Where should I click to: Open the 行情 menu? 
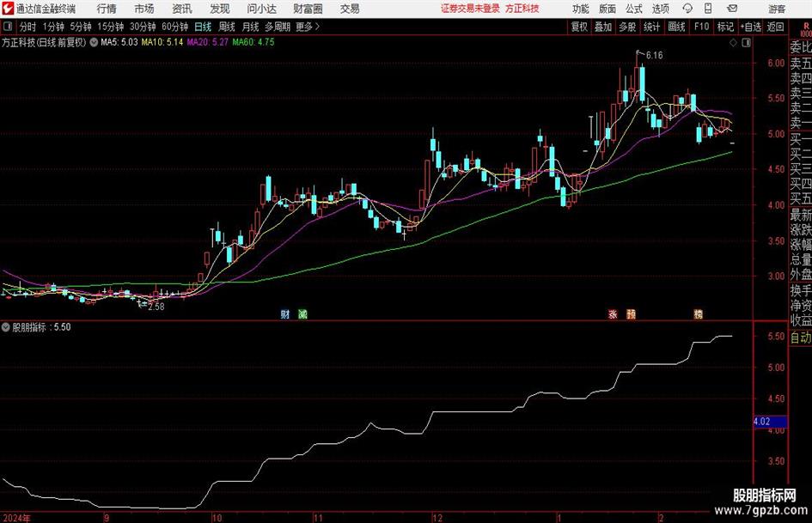[x=107, y=9]
